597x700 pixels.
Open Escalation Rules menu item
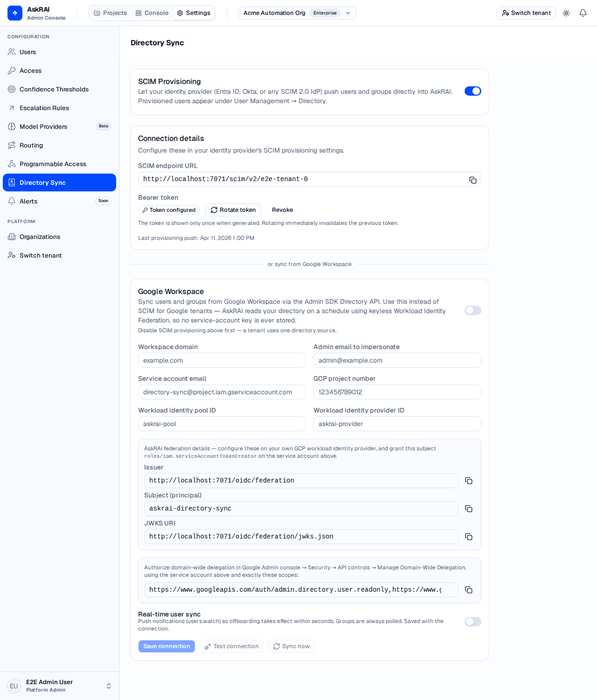[60, 108]
